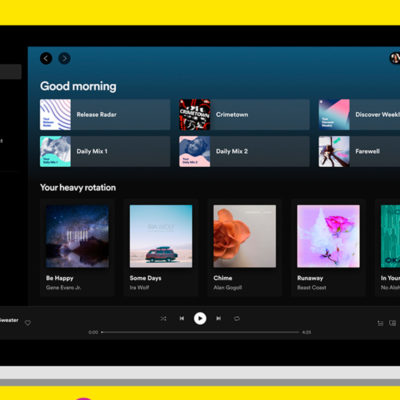Skip to the previous track
This screenshot has height=400, width=400.
tap(182, 318)
